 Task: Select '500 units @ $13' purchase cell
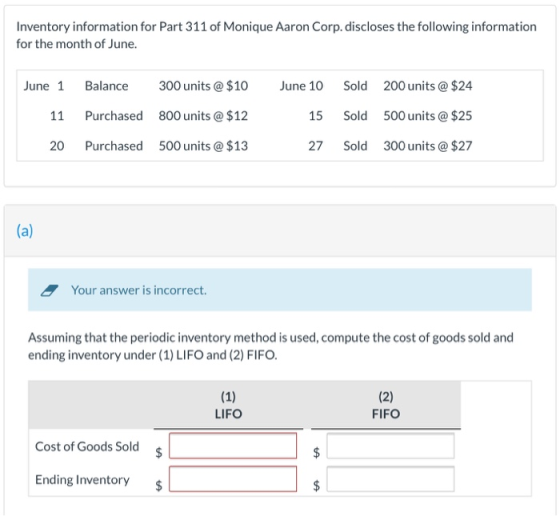point(203,146)
